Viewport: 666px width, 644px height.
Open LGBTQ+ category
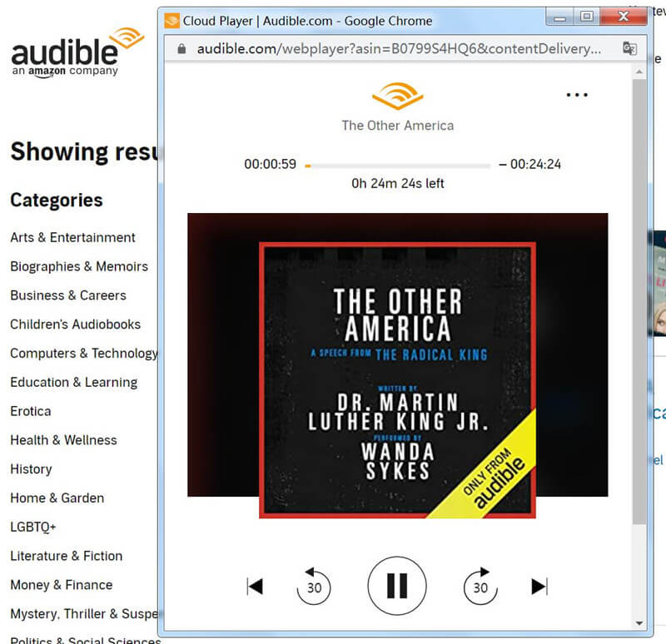(x=33, y=527)
